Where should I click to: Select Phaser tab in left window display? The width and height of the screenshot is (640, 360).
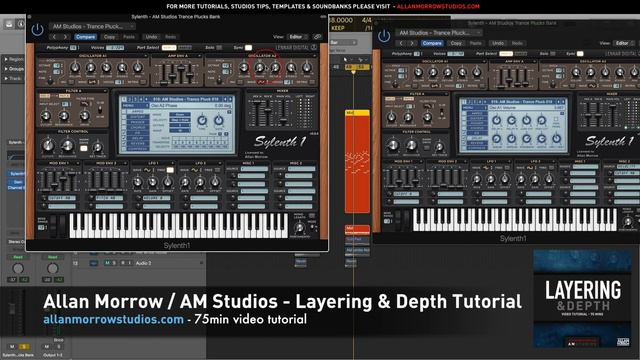click(138, 122)
